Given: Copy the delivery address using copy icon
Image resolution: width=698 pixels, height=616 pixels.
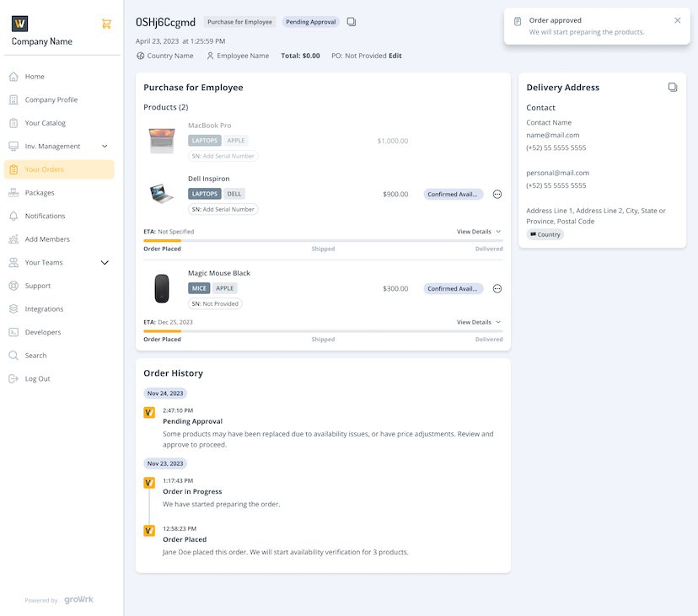Looking at the screenshot, I should pos(672,87).
